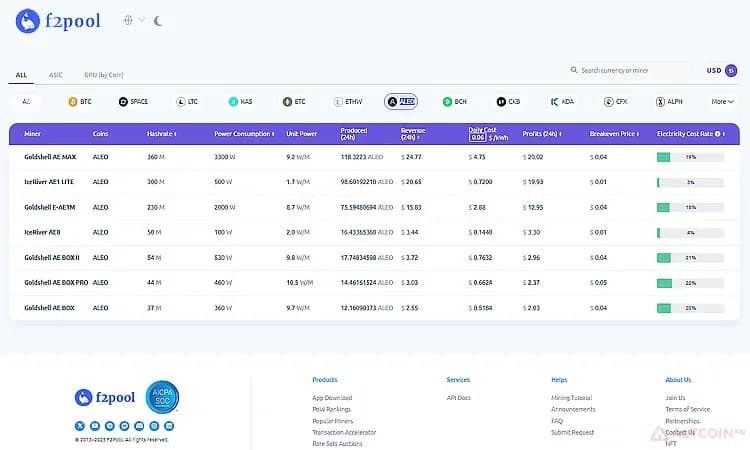Click the Electricity Cost Rate info icon
The width and height of the screenshot is (750, 450).
tap(717, 134)
